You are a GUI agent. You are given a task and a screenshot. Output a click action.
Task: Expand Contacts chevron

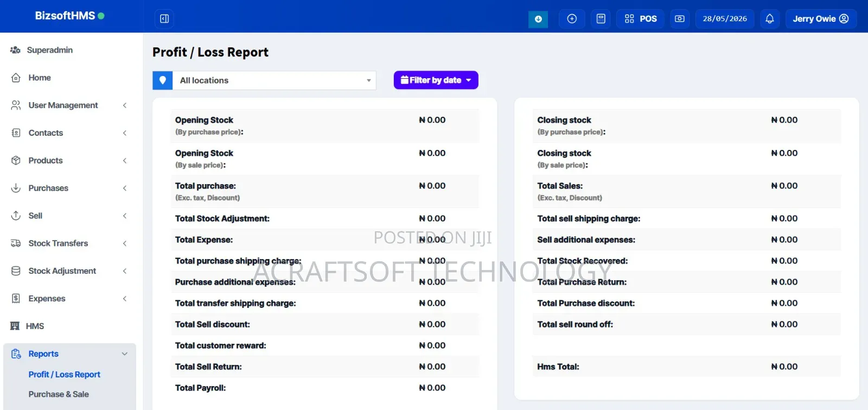click(125, 133)
